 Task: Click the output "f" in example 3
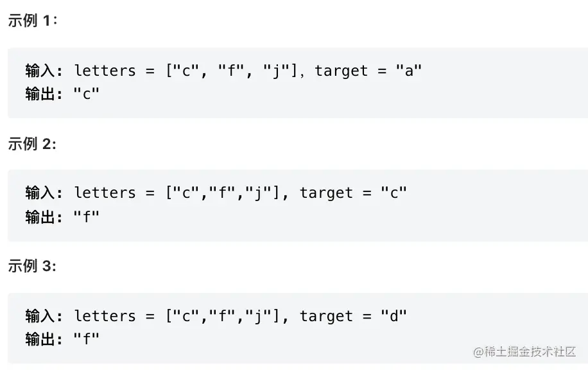pyautogui.click(x=87, y=339)
